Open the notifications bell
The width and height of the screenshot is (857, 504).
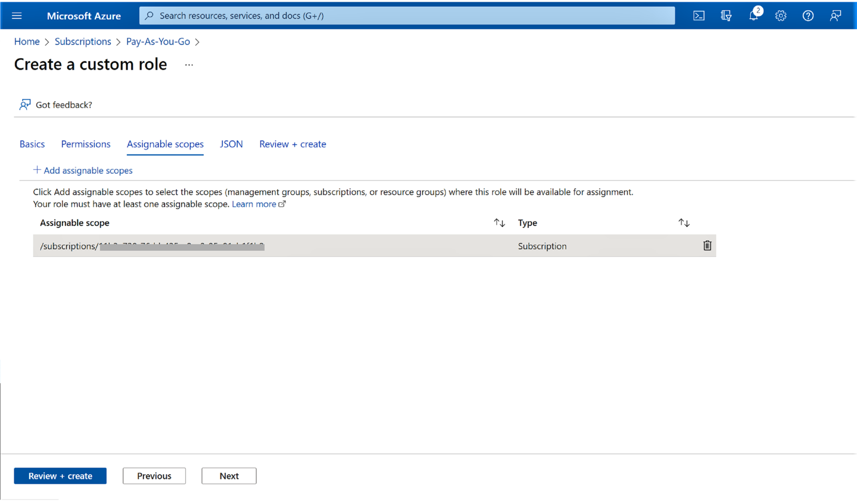click(x=754, y=15)
